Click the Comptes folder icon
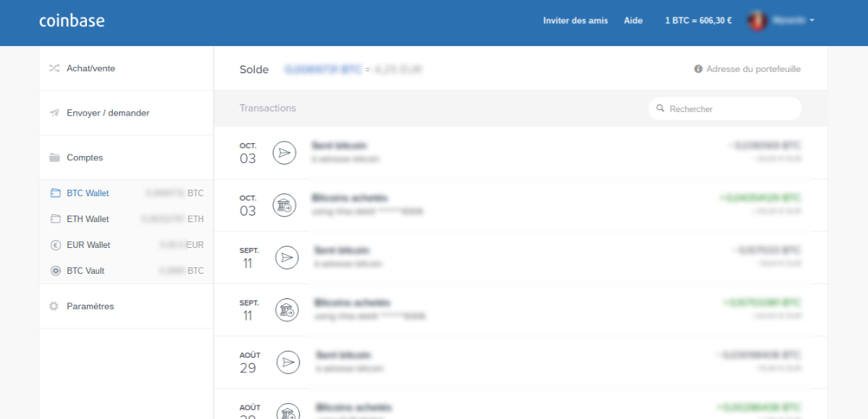The image size is (868, 419). [x=55, y=157]
